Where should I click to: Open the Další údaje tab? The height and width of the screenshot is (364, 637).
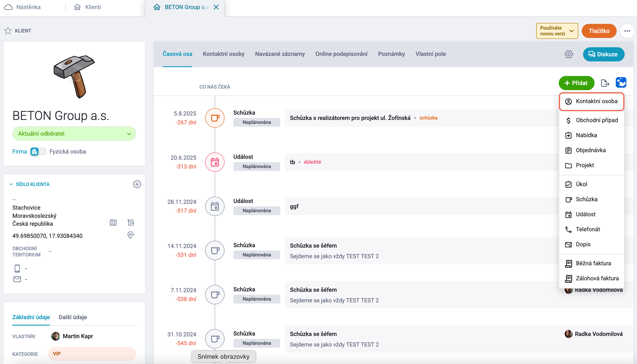pos(73,317)
